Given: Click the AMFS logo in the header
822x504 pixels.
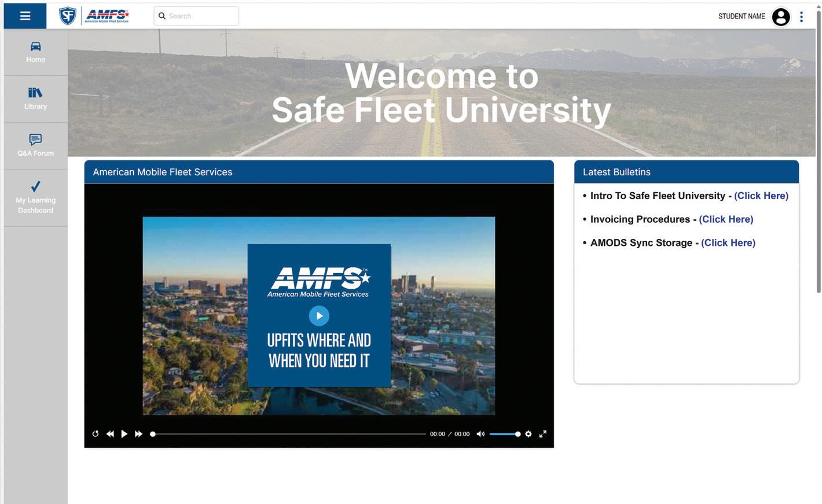Looking at the screenshot, I should click(107, 16).
